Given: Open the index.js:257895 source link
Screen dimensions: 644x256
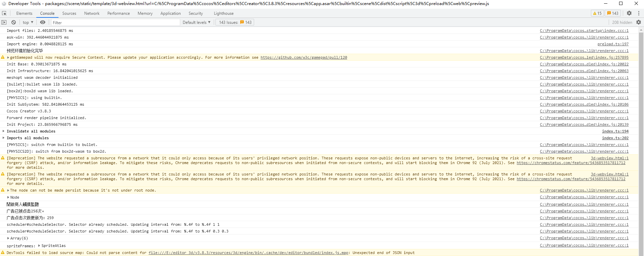Looking at the screenshot, I should click(x=584, y=57).
